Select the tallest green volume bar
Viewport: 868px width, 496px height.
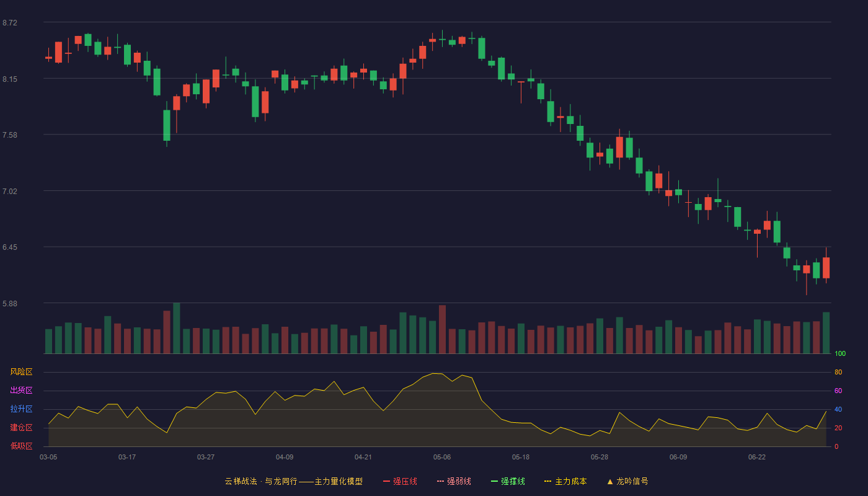point(177,328)
